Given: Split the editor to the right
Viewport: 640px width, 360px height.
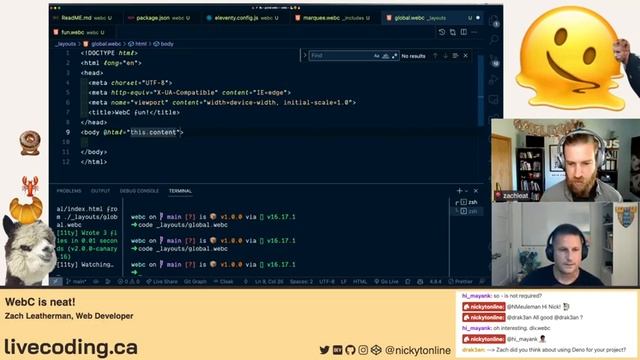Looking at the screenshot, I should click(x=464, y=32).
